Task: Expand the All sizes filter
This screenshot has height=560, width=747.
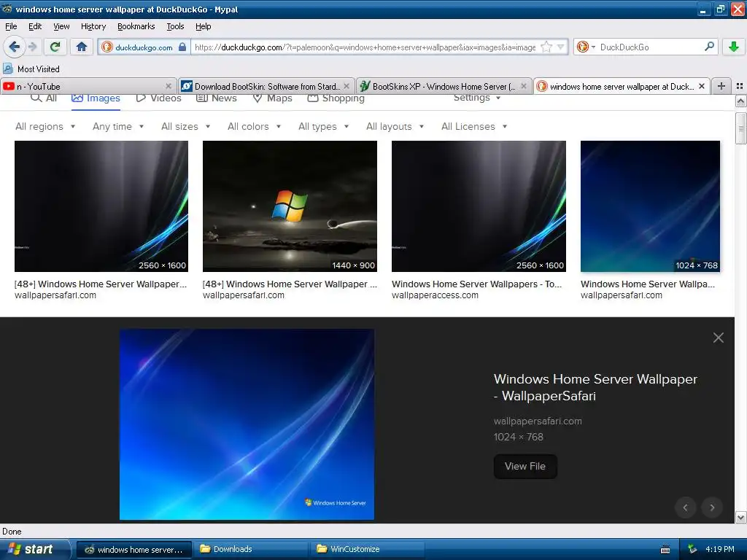Action: 186,127
